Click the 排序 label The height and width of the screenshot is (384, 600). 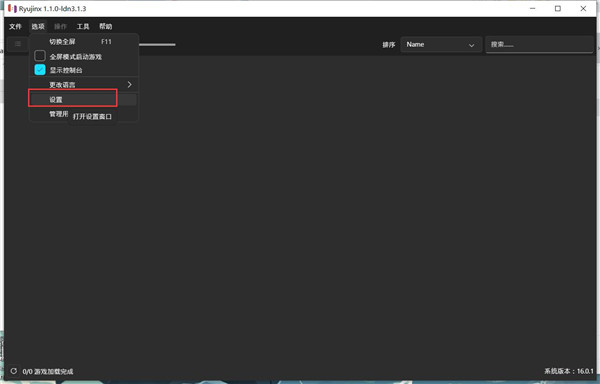click(388, 45)
